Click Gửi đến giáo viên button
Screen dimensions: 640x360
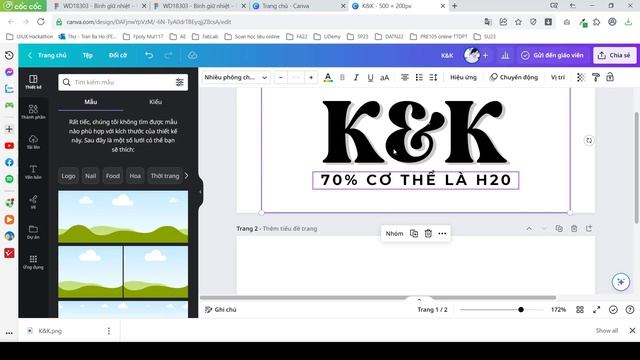pyautogui.click(x=552, y=55)
